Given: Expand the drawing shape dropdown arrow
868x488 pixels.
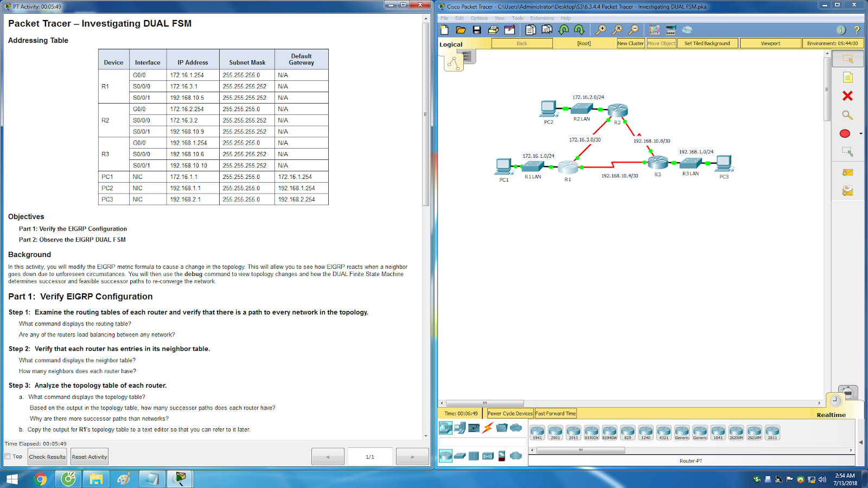Looking at the screenshot, I should point(860,133).
